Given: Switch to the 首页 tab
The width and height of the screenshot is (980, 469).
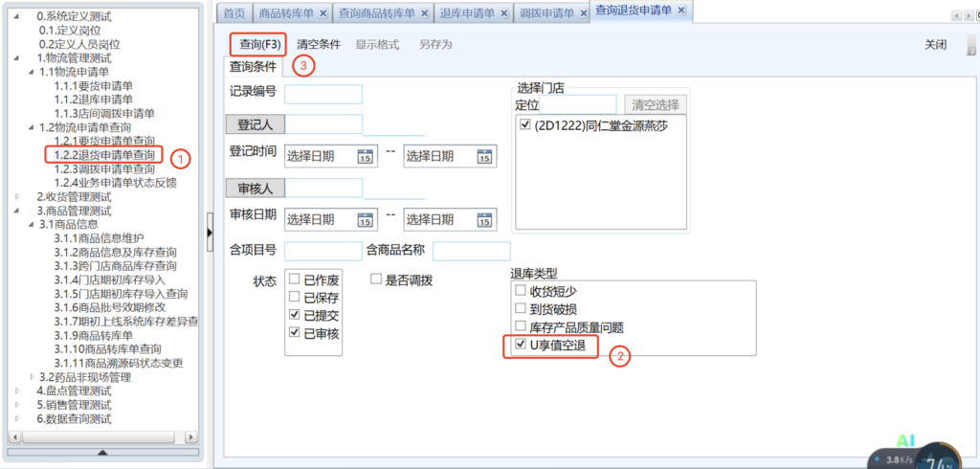Looking at the screenshot, I should tap(234, 13).
